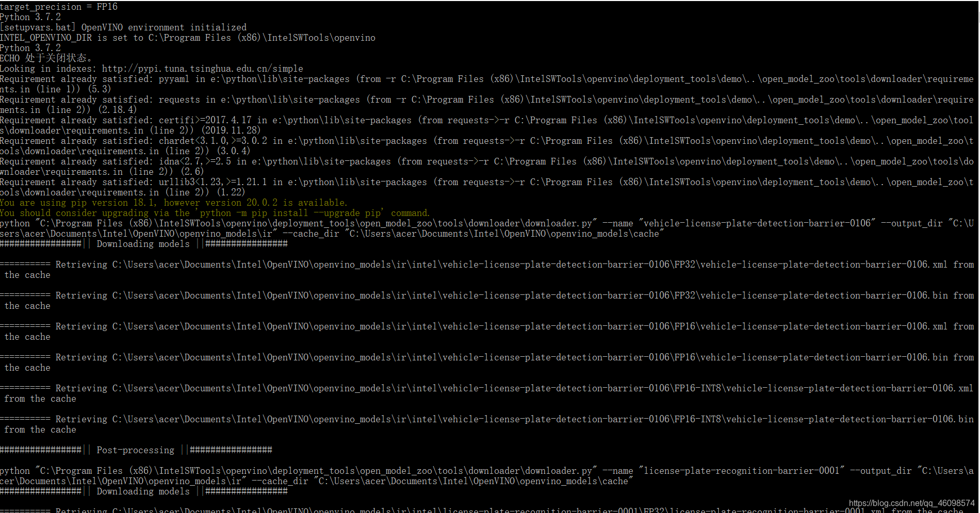Click the Retrieving FP16 vehicle-license-plate-detection-barrier-0106.bin line
The image size is (980, 513).
[x=487, y=362]
